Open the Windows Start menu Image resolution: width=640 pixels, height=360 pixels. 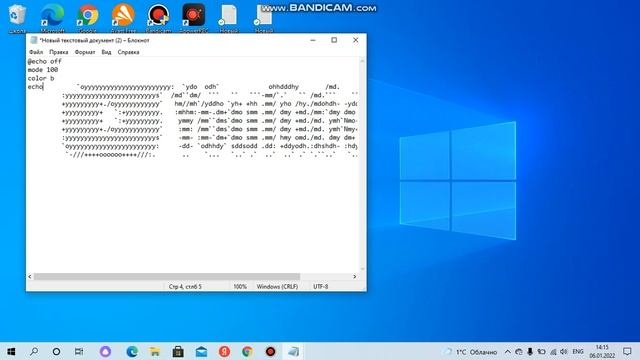[x=11, y=351]
